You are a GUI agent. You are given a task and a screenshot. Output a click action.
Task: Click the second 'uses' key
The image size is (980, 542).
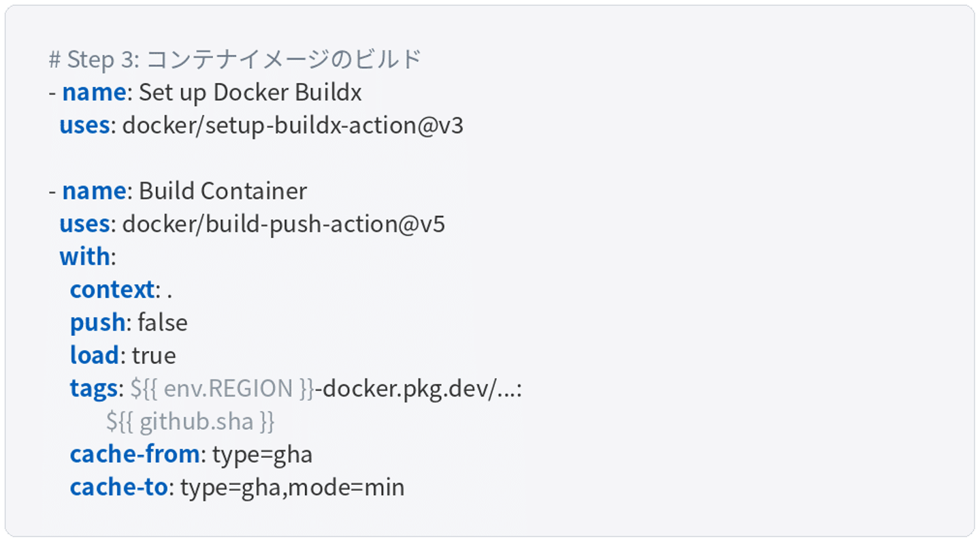click(84, 224)
